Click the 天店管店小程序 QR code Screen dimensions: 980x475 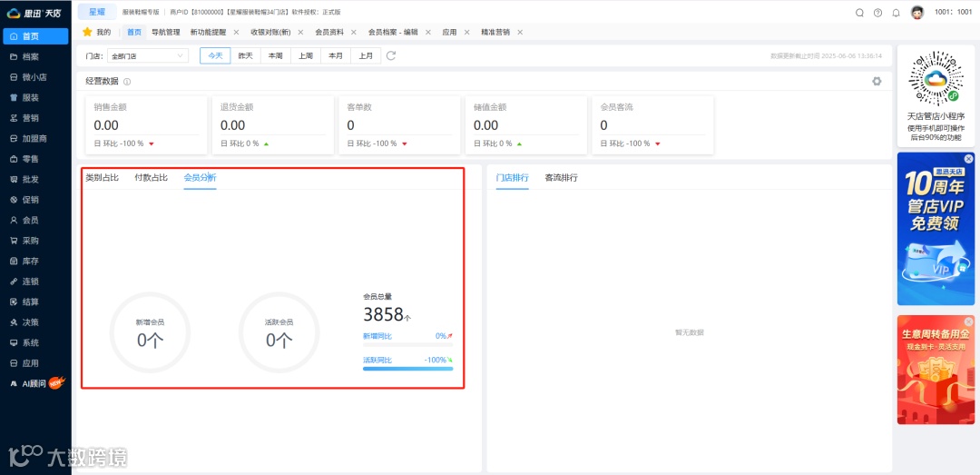(935, 78)
